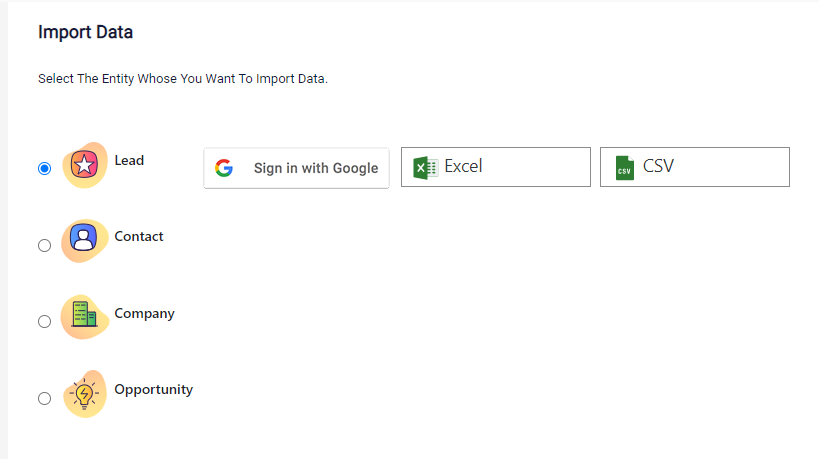Click the entity selection instruction text

click(183, 79)
